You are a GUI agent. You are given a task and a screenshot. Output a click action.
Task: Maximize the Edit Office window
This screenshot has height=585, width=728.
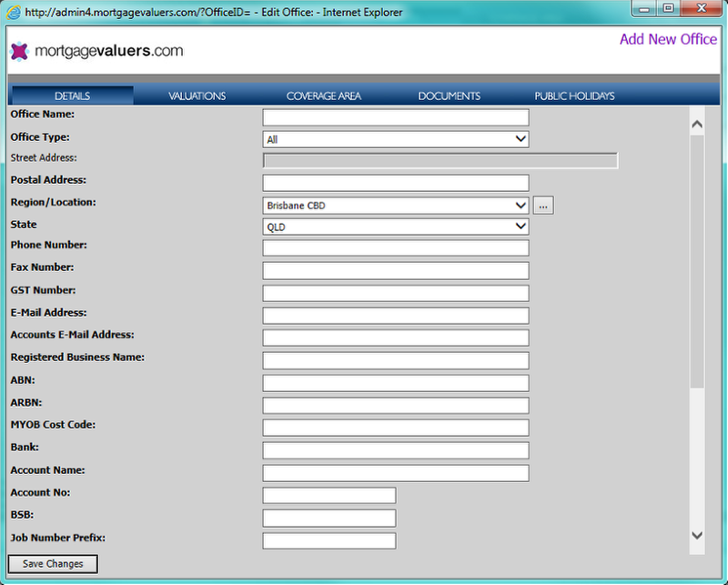668,9
